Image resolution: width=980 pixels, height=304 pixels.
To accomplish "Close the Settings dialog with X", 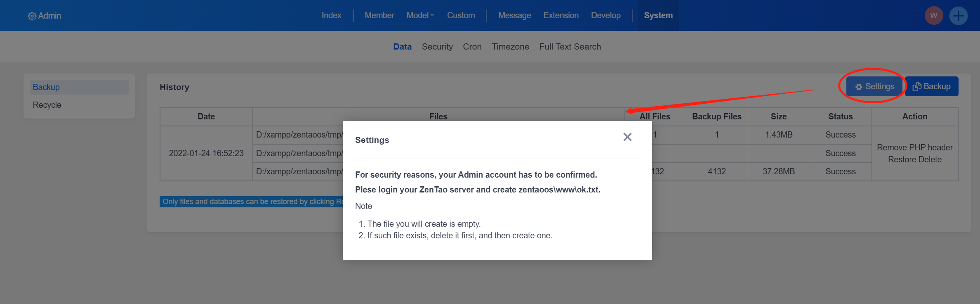I will (x=627, y=137).
